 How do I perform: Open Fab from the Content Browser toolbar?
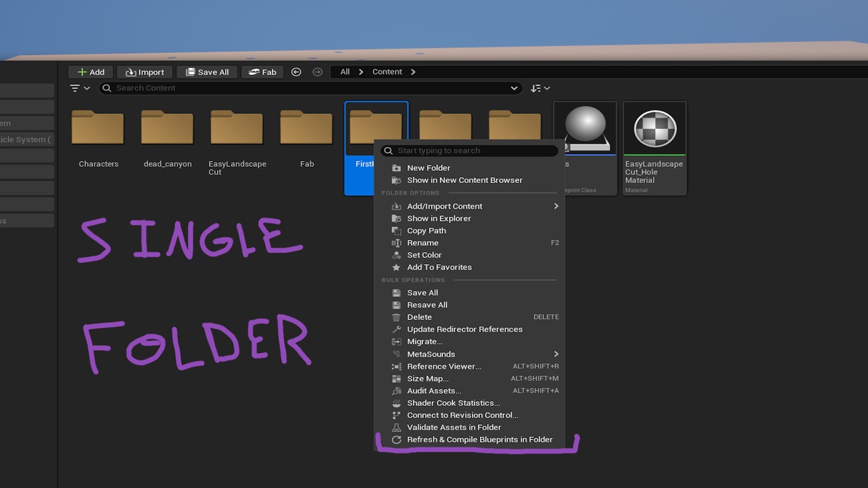pos(262,72)
